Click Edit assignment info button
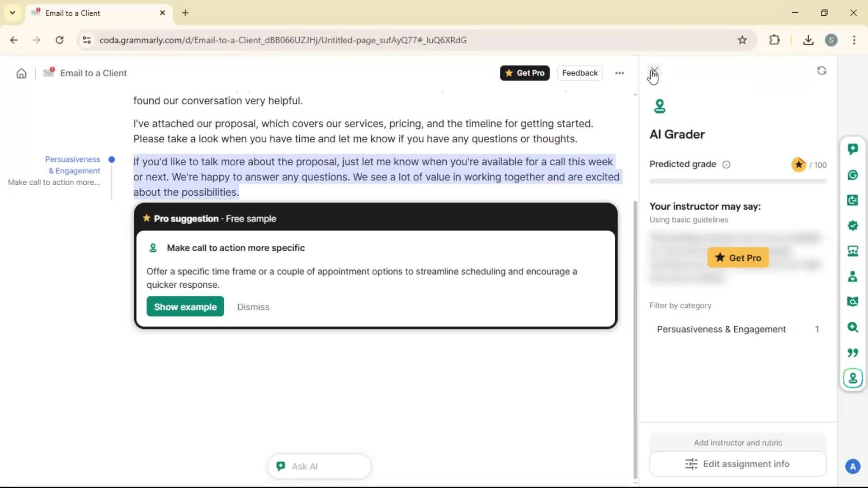This screenshot has height=488, width=868. tap(737, 464)
